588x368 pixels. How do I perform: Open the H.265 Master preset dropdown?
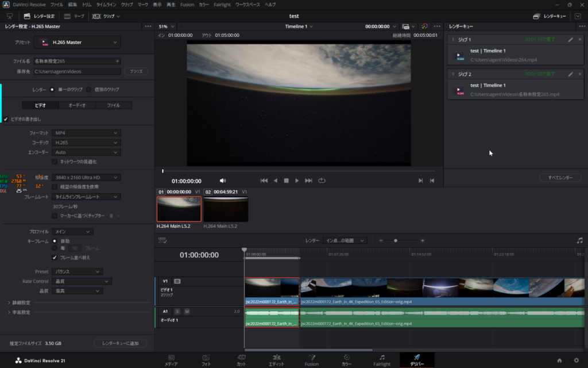[78, 42]
